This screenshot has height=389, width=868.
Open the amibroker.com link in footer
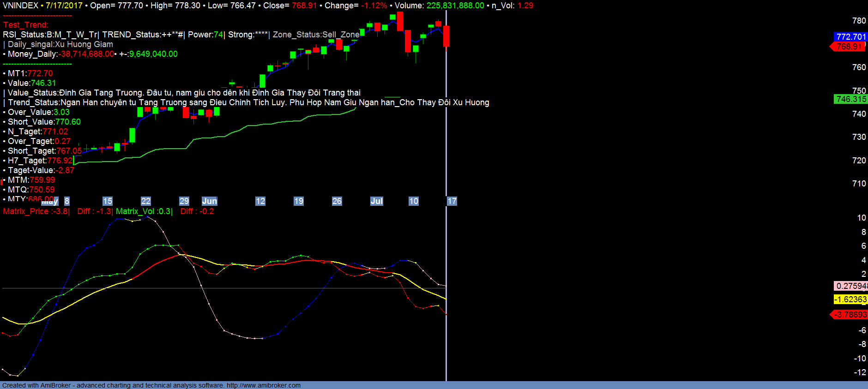(x=263, y=385)
